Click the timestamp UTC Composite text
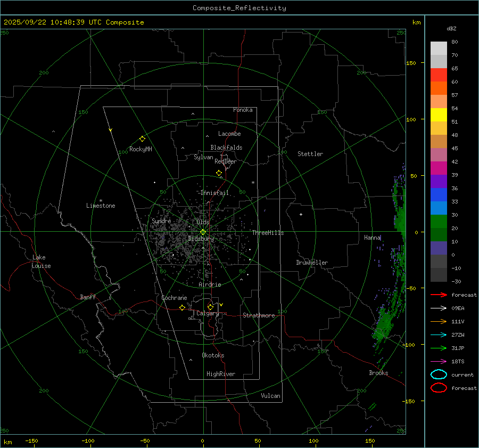 (74, 22)
